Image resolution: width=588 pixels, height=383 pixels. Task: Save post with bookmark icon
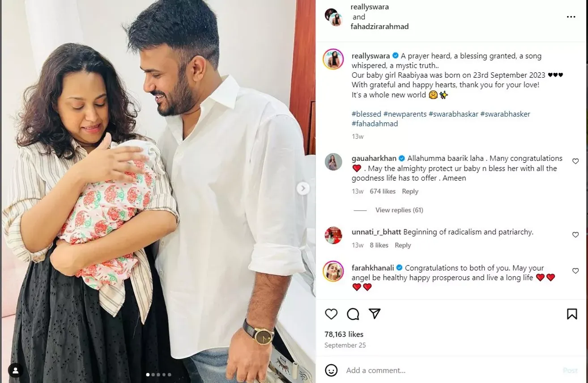(572, 314)
